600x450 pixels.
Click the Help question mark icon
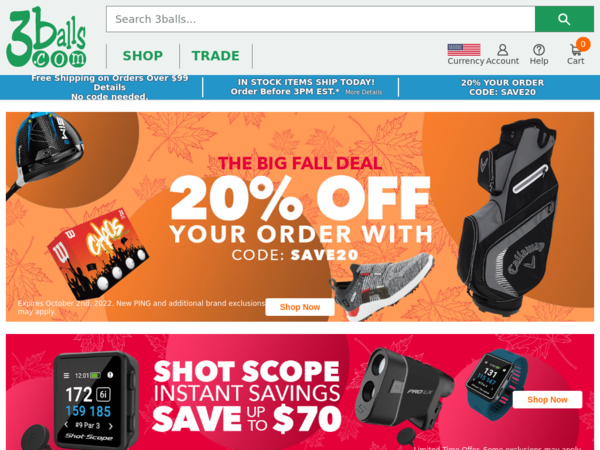click(539, 50)
